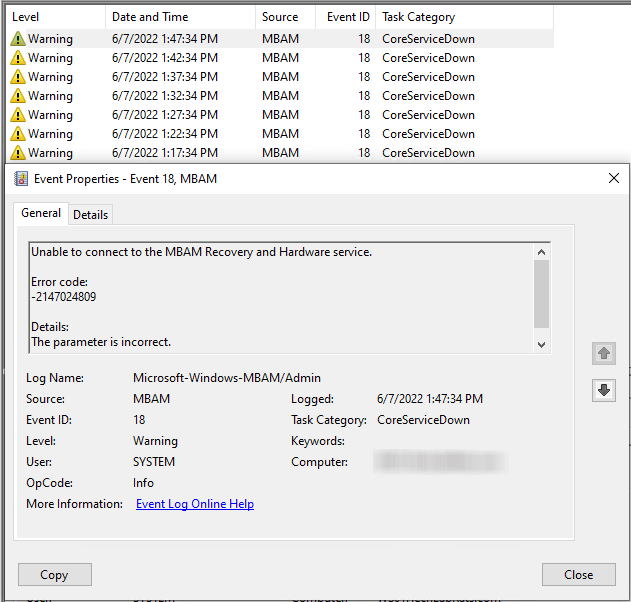Click the blurred Computer name value
Image resolution: width=631 pixels, height=602 pixels.
[441, 462]
